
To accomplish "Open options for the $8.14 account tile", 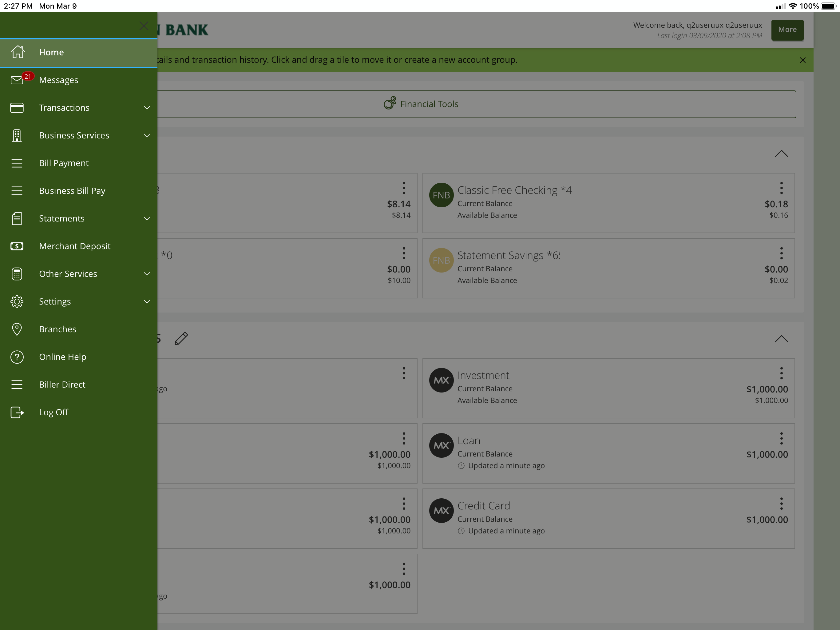I will (404, 188).
